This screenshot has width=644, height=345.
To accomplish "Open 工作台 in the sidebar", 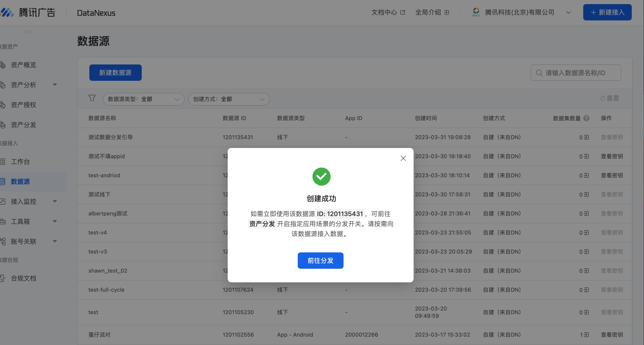I will 20,162.
